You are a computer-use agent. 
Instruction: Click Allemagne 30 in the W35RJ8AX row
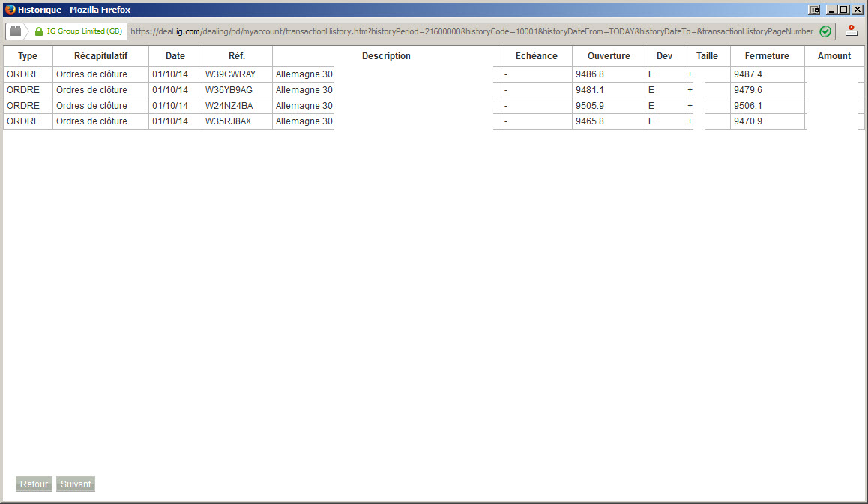[304, 121]
